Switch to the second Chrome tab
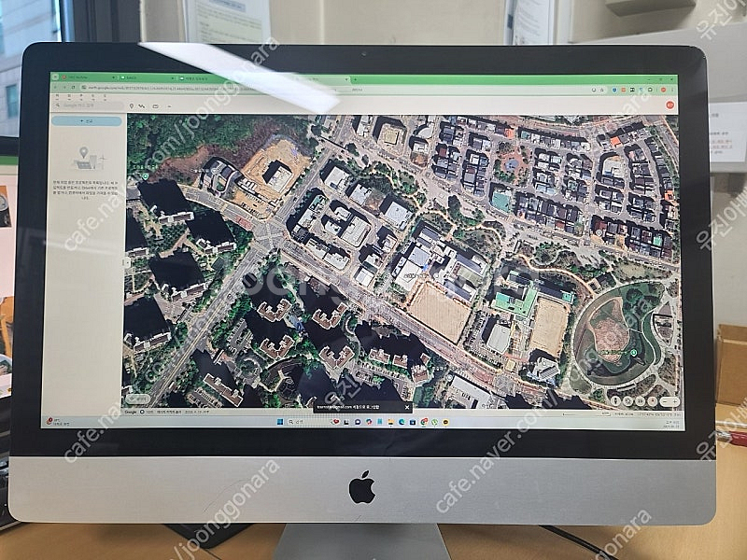Image resolution: width=747 pixels, height=560 pixels. click(148, 78)
